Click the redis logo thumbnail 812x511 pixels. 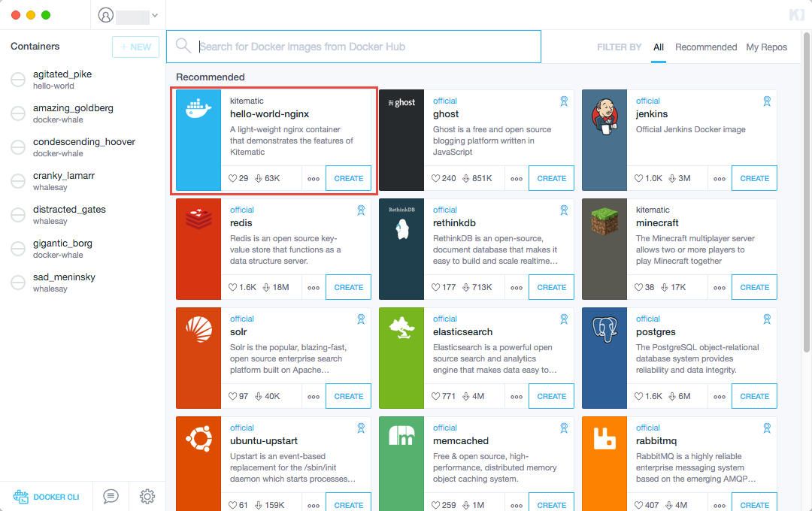pos(198,249)
